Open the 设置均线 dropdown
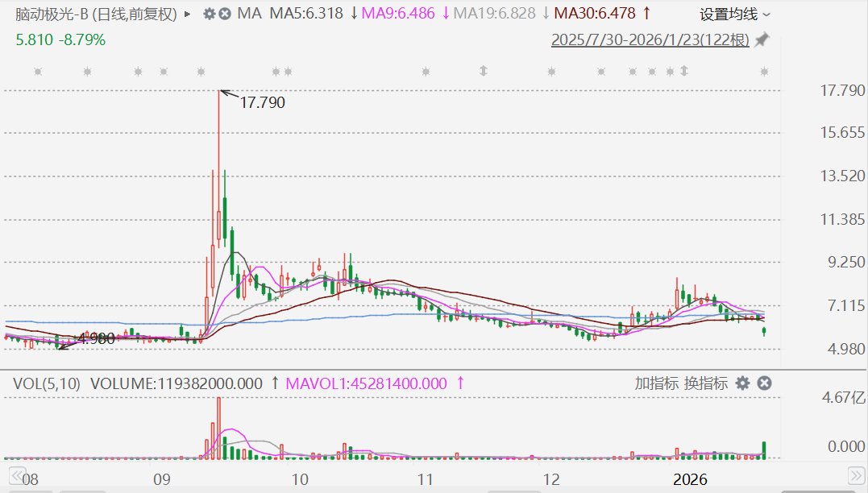Viewport: 868px width, 493px height. (x=734, y=14)
